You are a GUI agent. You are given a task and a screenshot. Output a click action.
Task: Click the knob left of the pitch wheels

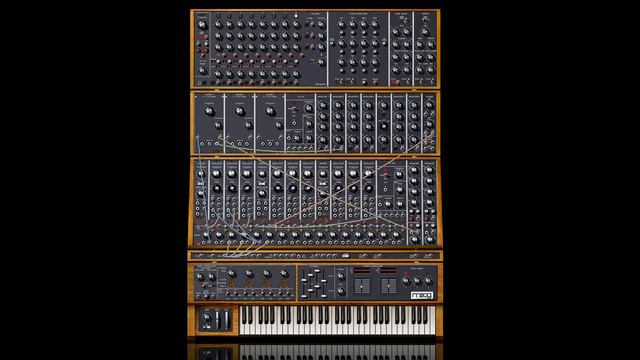click(207, 317)
